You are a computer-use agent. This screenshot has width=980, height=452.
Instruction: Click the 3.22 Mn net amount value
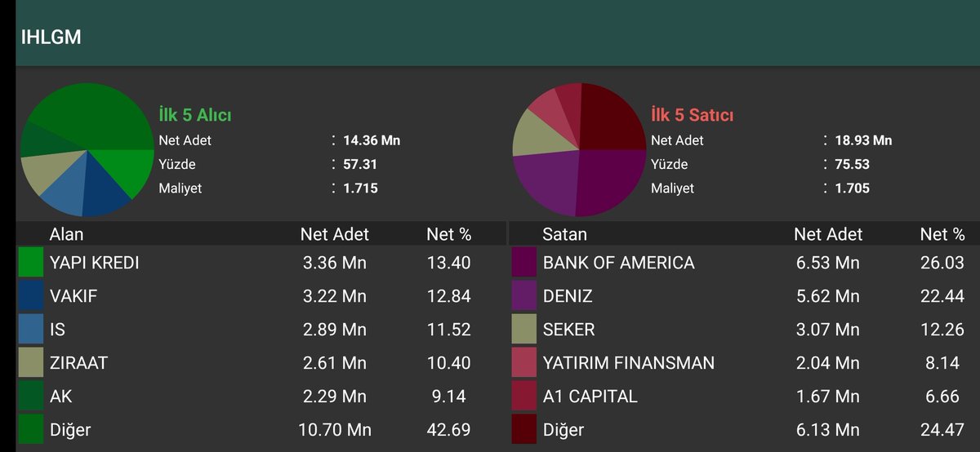point(335,296)
